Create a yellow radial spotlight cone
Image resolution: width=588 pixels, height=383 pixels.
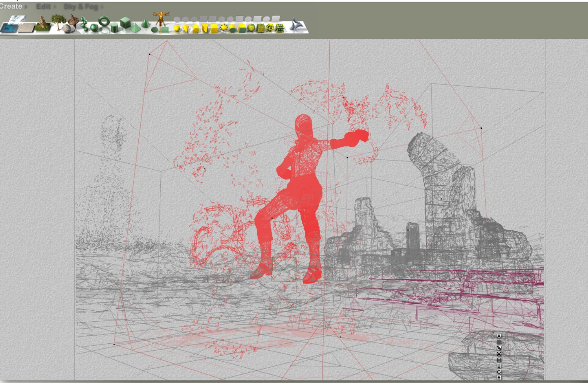(186, 29)
